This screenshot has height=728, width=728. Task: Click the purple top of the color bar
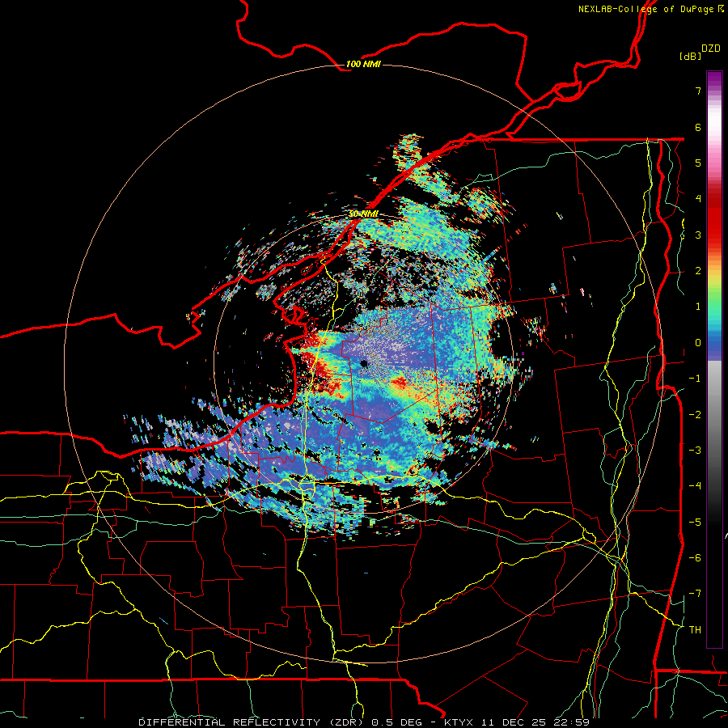pos(714,79)
